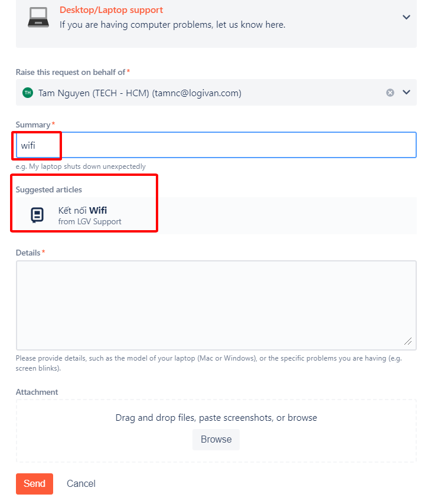Click inside the Details text area
Viewport: 428px width, 504px height.
point(215,305)
